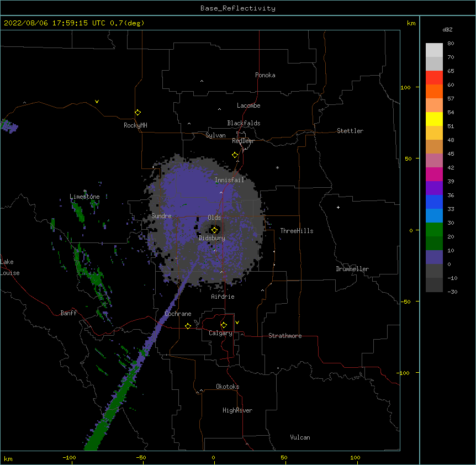Screen dimensions: 476x465
Task: Click the Banff town label
Action: click(68, 313)
